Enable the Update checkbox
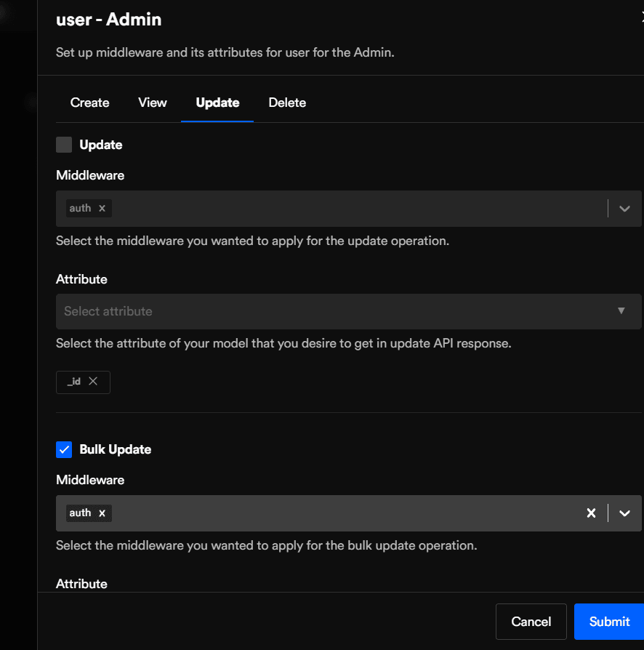 tap(64, 145)
